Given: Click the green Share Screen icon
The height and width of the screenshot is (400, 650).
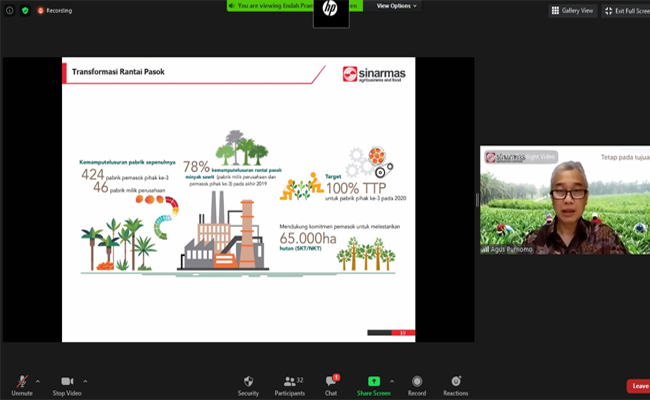Looking at the screenshot, I should pos(374,381).
